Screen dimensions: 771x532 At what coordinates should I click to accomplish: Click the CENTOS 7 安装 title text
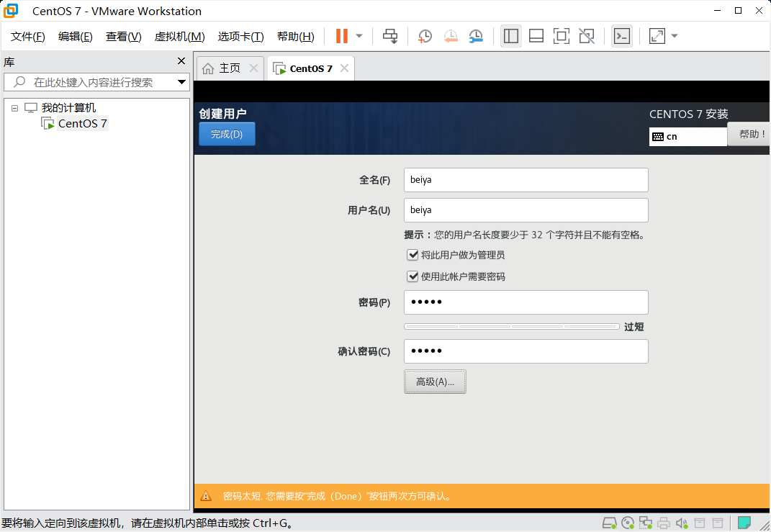[688, 114]
